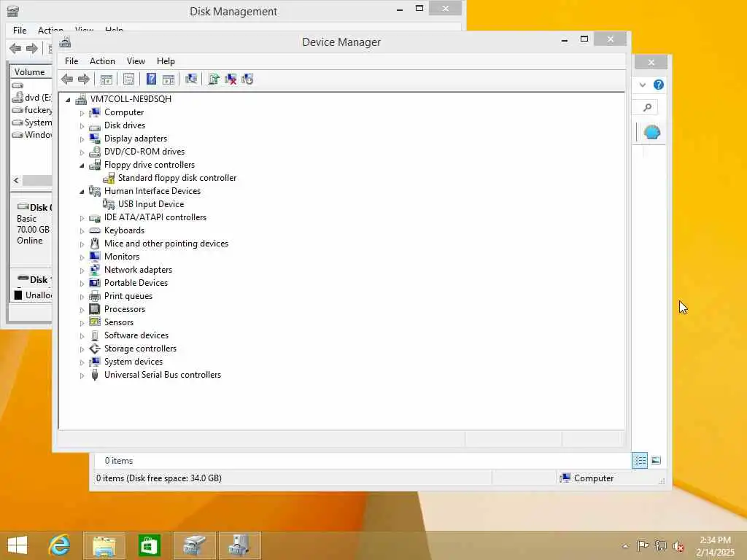Open the File menu in Disk Management
Image resolution: width=747 pixels, height=560 pixels.
tap(20, 31)
